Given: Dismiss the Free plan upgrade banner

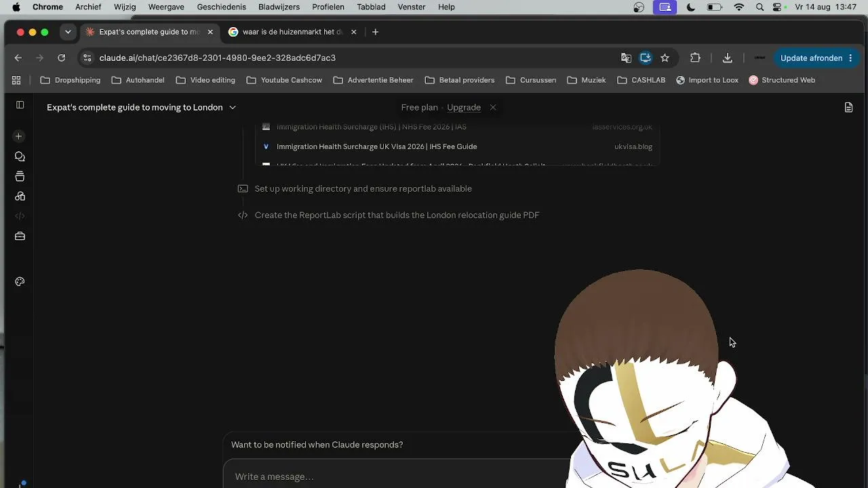Looking at the screenshot, I should point(493,107).
